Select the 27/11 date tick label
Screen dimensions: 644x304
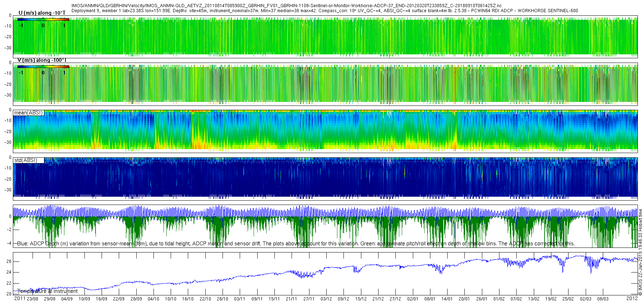coord(309,299)
